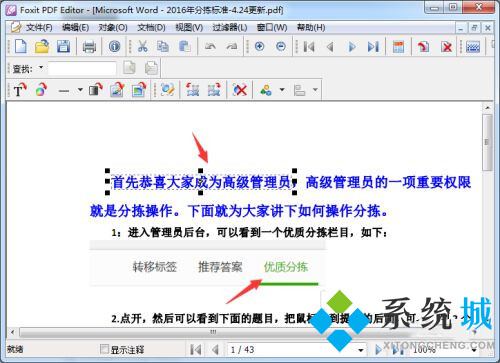Go to first page in toolbar
The height and width of the screenshot is (363, 500).
pos(309,47)
